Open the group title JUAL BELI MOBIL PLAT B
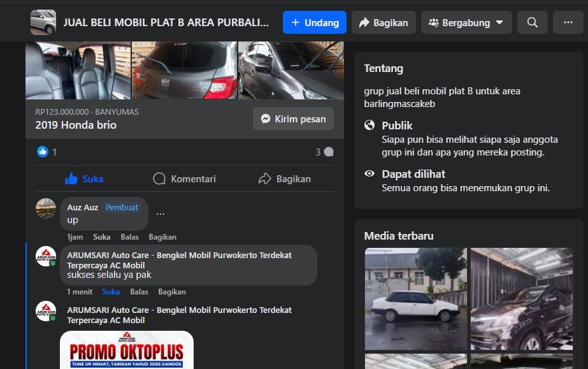 click(166, 22)
